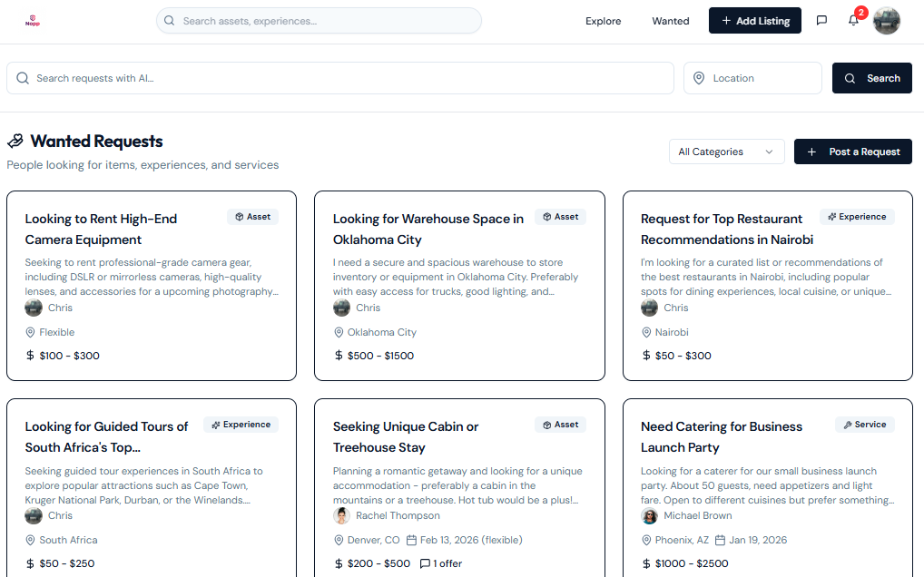Switch to the Wanted section in the navbar
This screenshot has width=924, height=577.
pos(671,20)
